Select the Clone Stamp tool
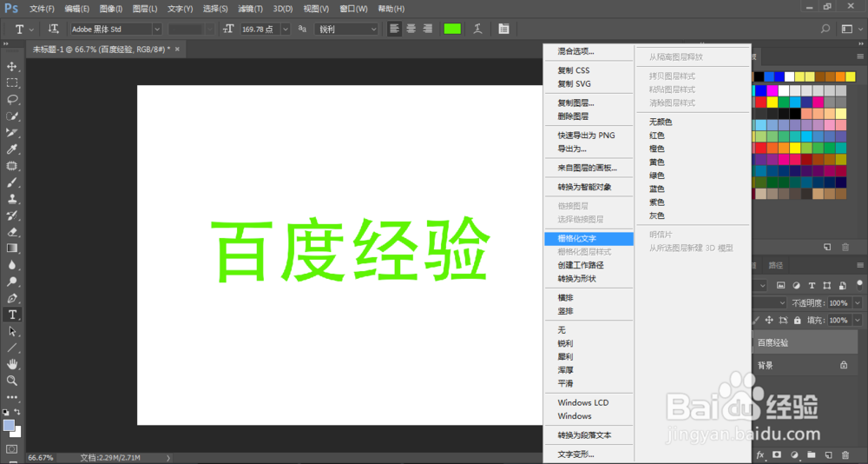The width and height of the screenshot is (868, 464). click(x=11, y=199)
